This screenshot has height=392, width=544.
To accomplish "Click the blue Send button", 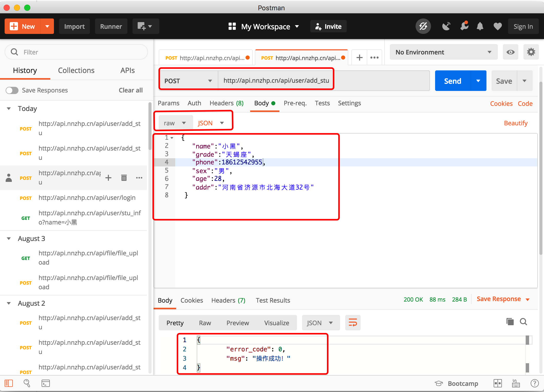I will [453, 81].
